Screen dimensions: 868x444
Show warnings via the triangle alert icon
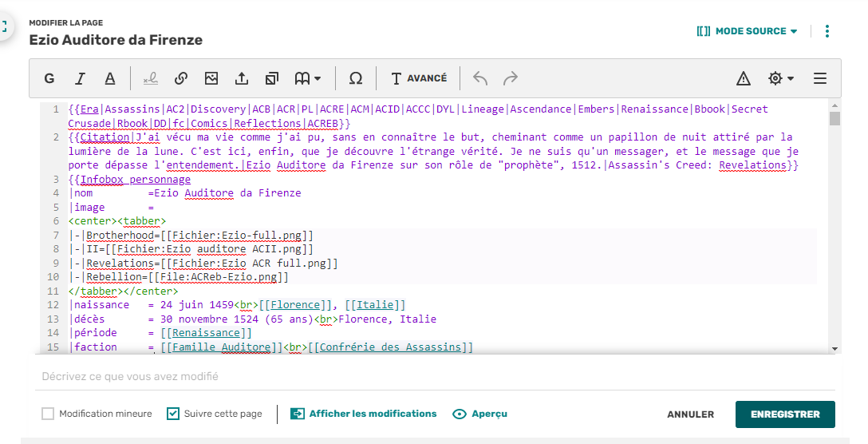tap(744, 79)
